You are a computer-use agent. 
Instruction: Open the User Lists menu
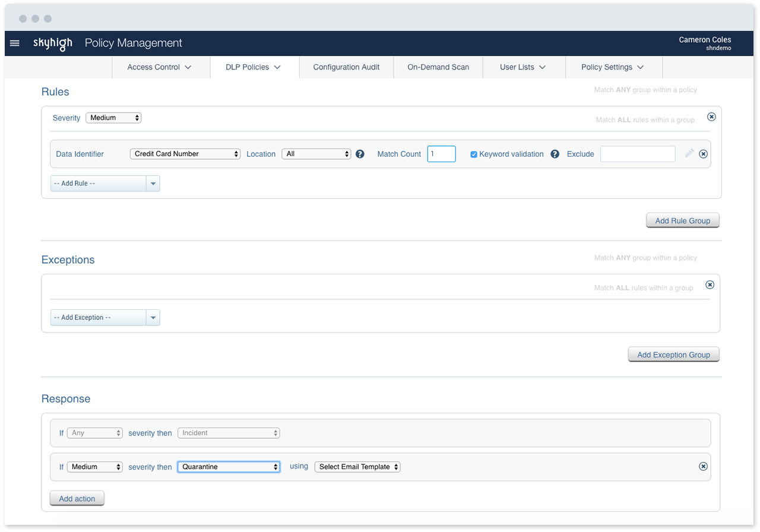point(524,67)
